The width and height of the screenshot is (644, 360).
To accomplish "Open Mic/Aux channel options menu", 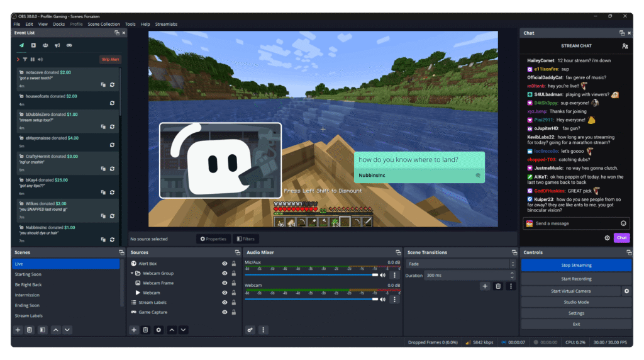I will [395, 275].
